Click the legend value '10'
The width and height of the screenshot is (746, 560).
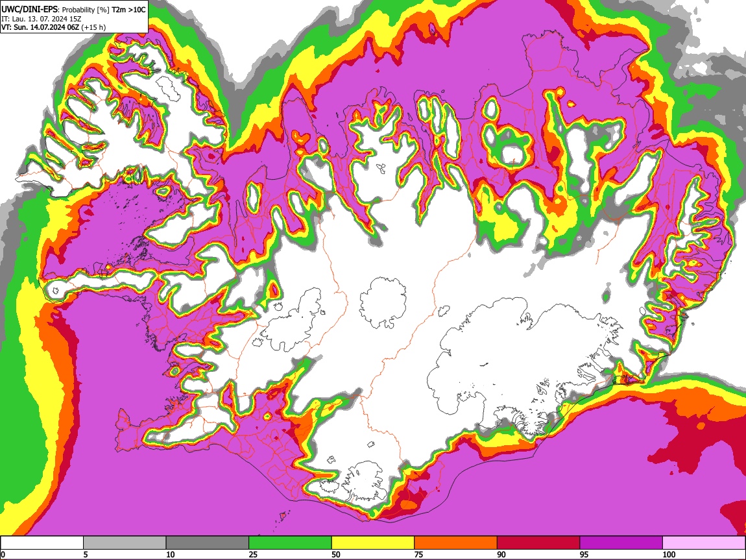[170, 554]
